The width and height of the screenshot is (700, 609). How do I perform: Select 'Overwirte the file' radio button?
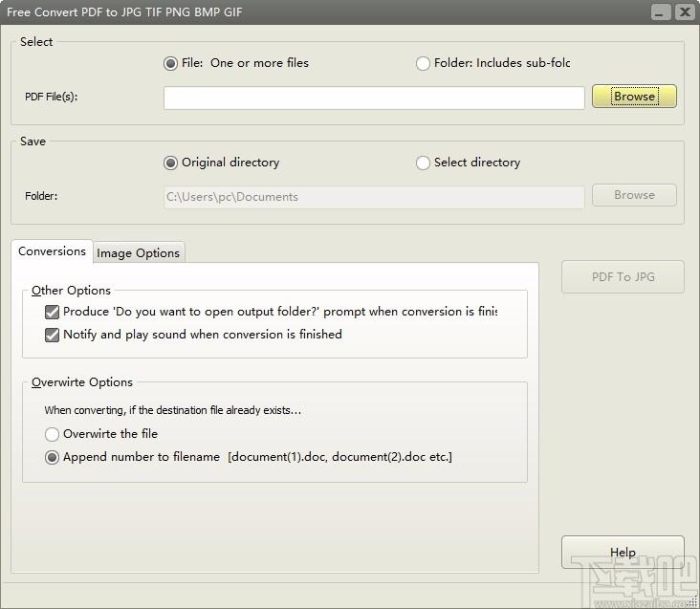pyautogui.click(x=52, y=434)
